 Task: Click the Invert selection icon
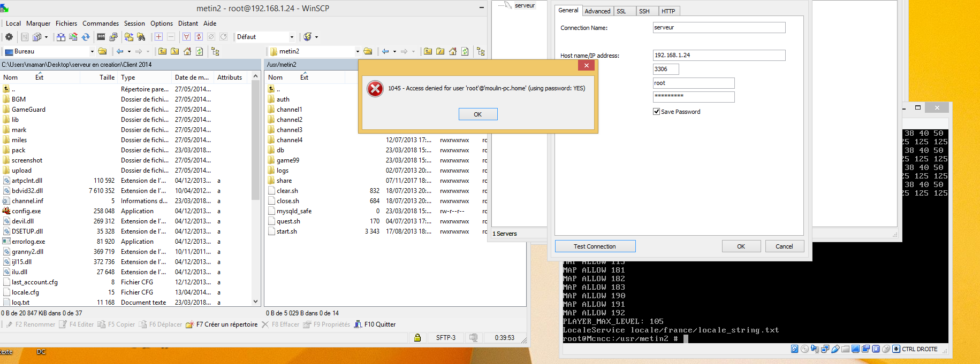[x=199, y=37]
